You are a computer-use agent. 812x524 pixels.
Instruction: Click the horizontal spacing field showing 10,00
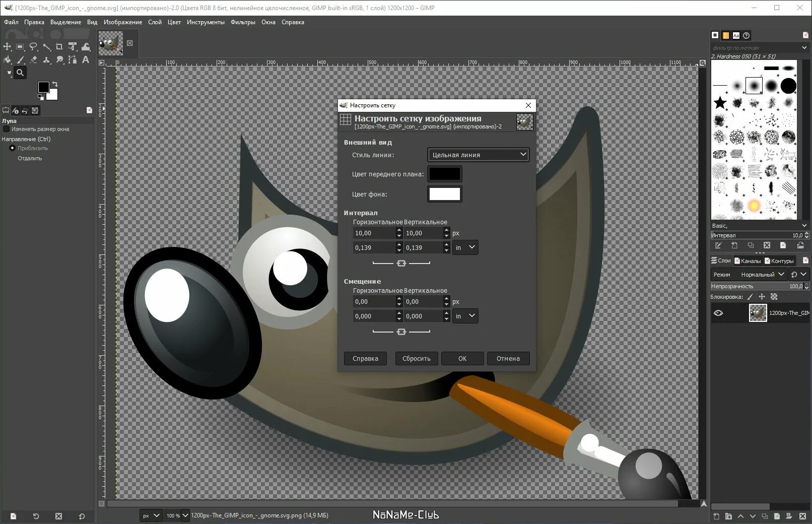click(374, 233)
